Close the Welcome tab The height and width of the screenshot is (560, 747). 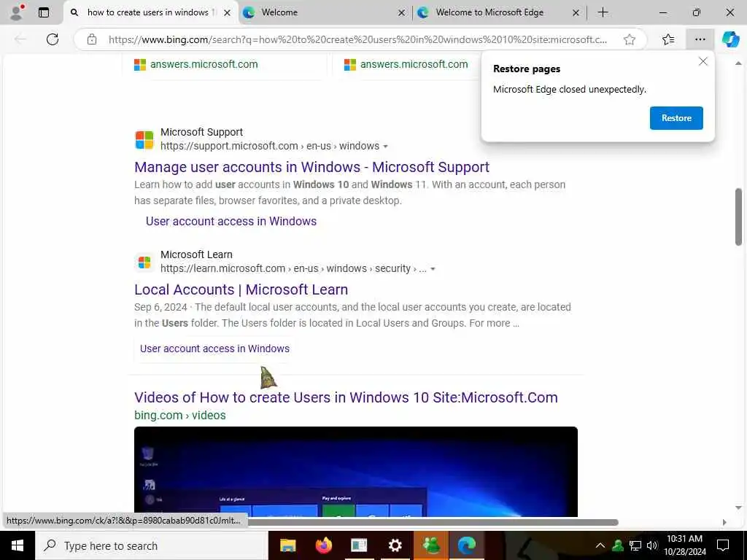(402, 13)
